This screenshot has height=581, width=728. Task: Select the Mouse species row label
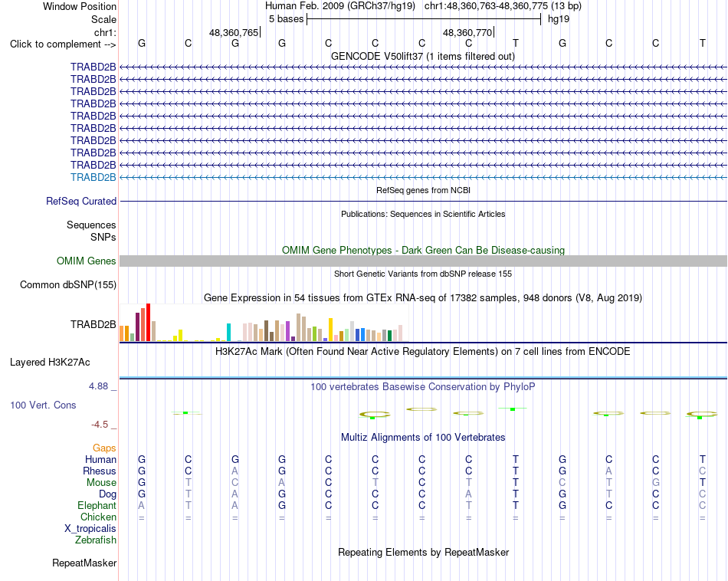[x=101, y=483]
